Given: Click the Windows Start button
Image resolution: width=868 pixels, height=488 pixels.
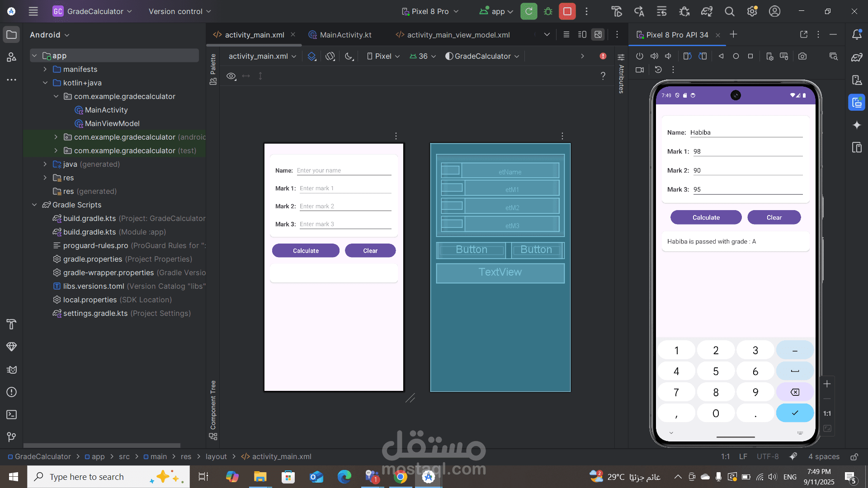Looking at the screenshot, I should 13,477.
